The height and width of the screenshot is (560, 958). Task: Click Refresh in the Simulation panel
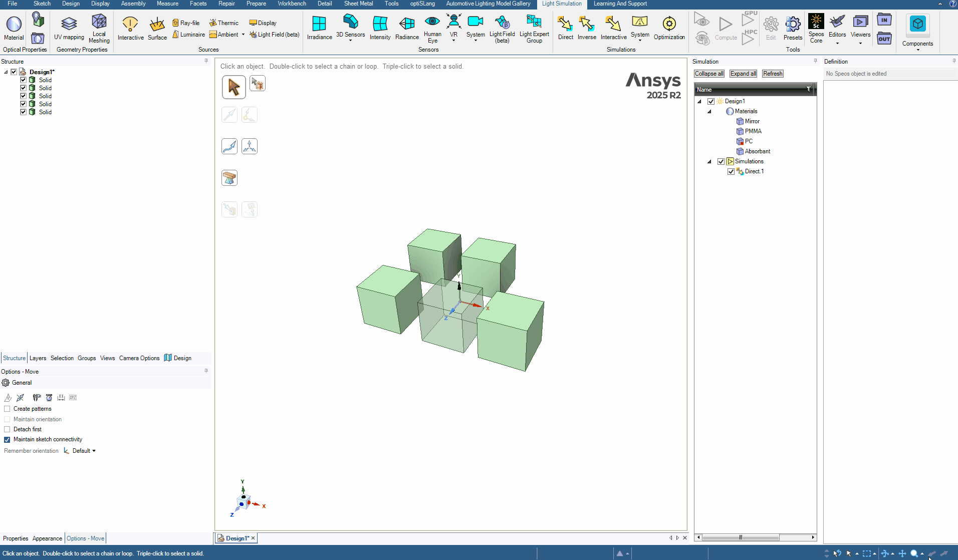pyautogui.click(x=773, y=74)
